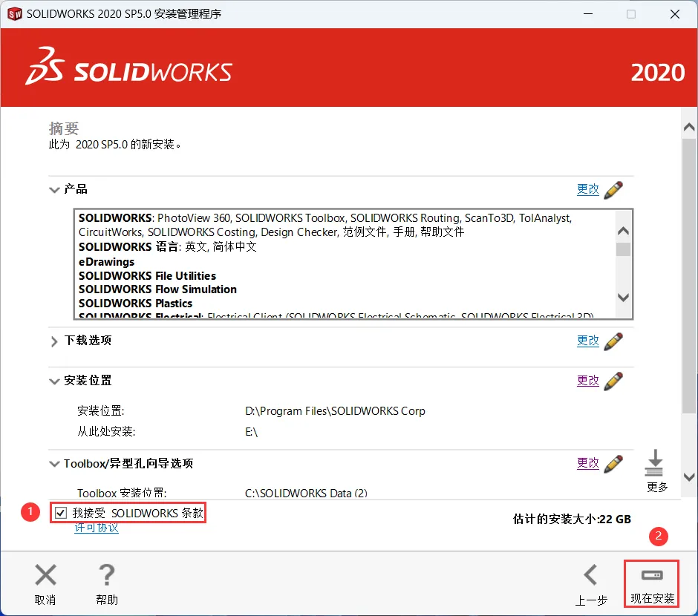Collapse the 安装位置 section

(x=54, y=381)
